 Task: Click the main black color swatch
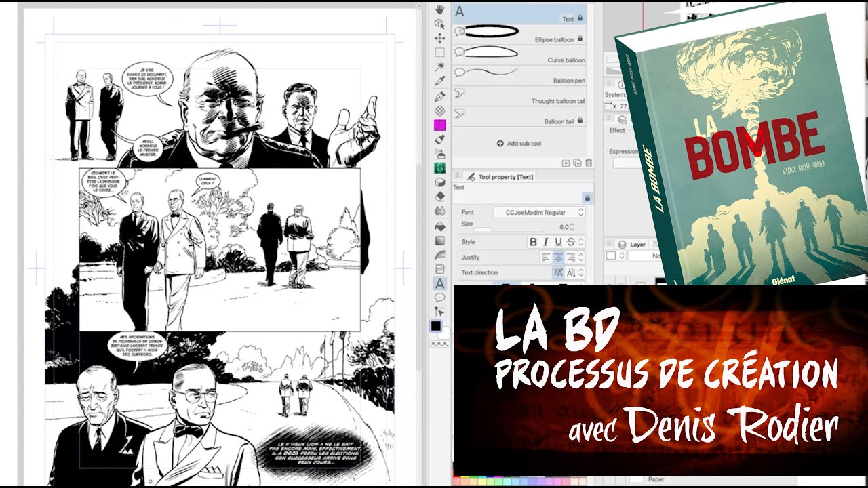coord(437,327)
